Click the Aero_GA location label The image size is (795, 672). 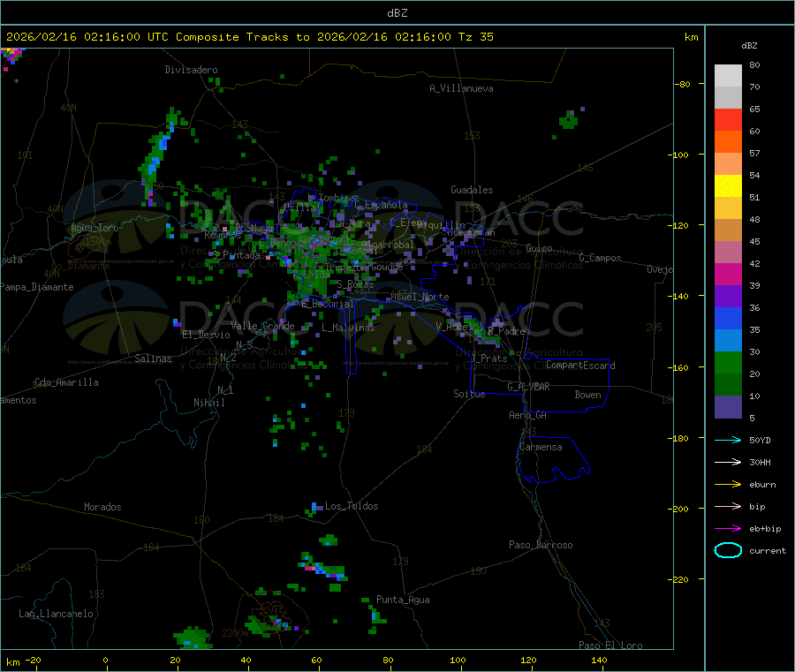coord(528,415)
